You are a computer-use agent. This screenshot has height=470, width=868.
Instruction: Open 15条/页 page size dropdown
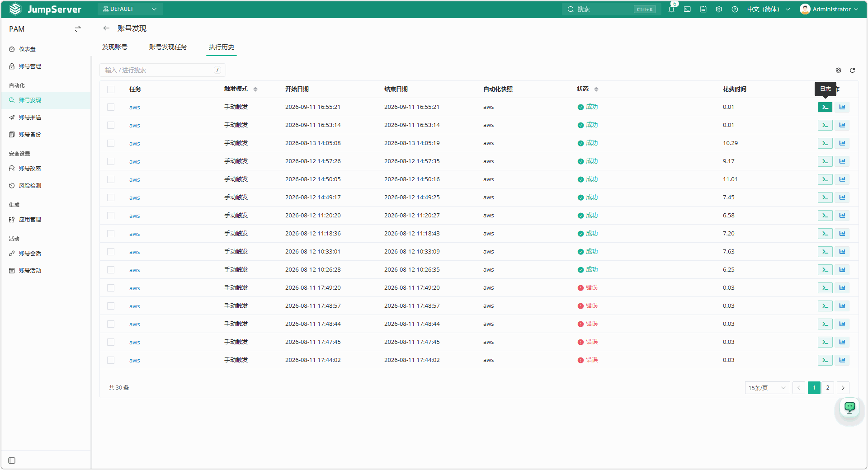click(x=767, y=388)
